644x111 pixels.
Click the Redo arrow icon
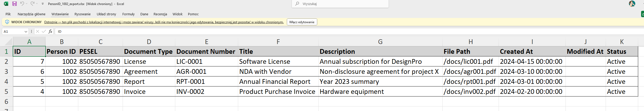(x=33, y=4)
